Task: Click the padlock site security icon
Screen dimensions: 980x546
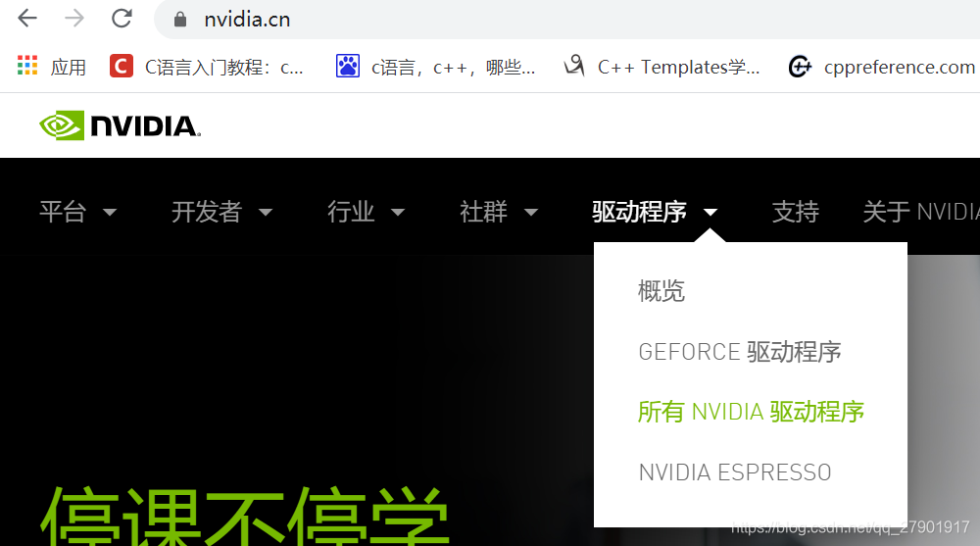Action: [x=180, y=20]
